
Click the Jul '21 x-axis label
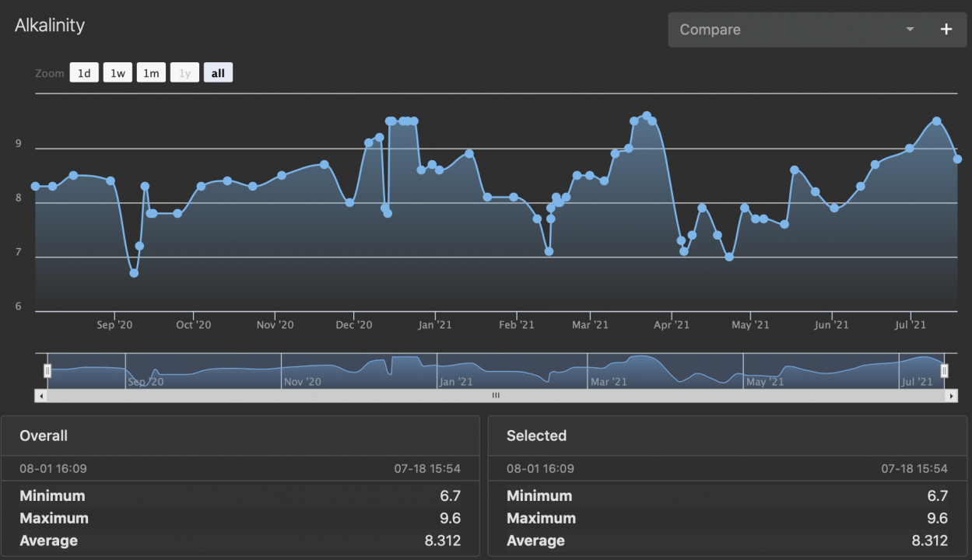tap(911, 325)
